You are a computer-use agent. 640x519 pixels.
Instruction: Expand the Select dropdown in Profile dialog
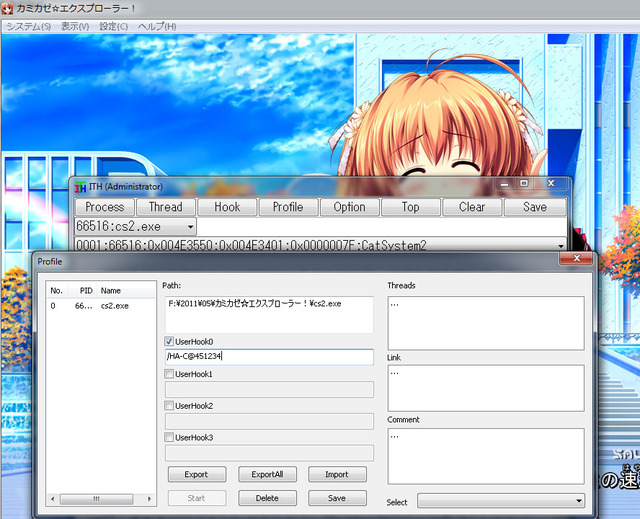tap(579, 501)
